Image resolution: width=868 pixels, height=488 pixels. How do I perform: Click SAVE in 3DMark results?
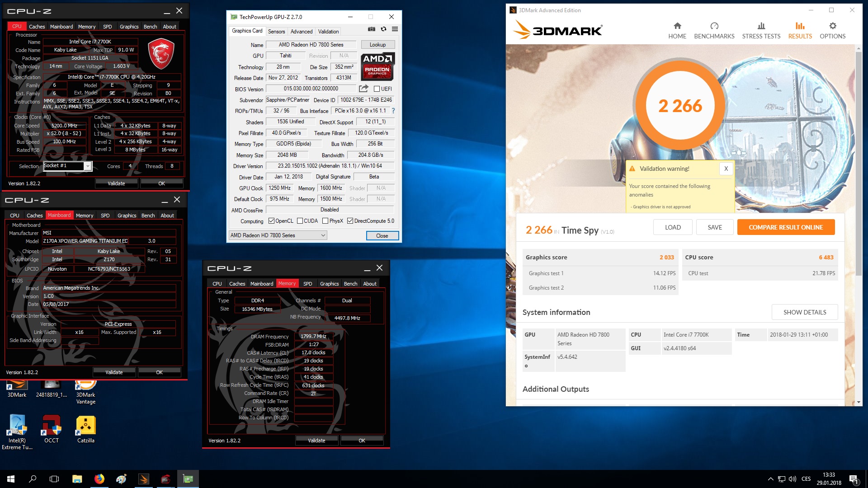[715, 227]
